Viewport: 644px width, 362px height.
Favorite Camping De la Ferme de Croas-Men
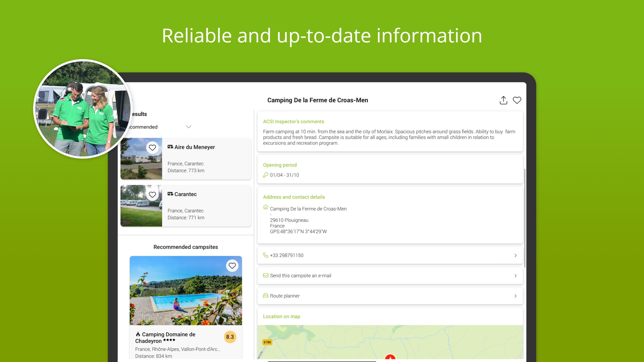[x=517, y=100]
